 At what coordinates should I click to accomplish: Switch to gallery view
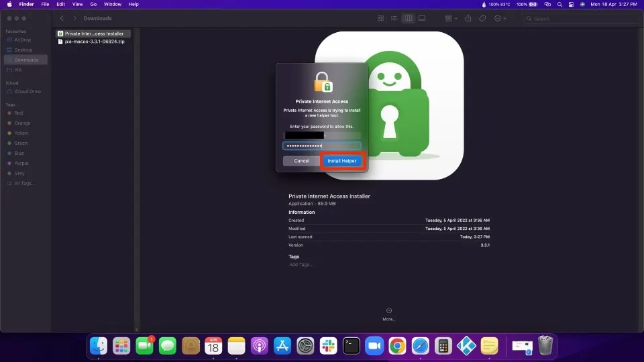(422, 19)
